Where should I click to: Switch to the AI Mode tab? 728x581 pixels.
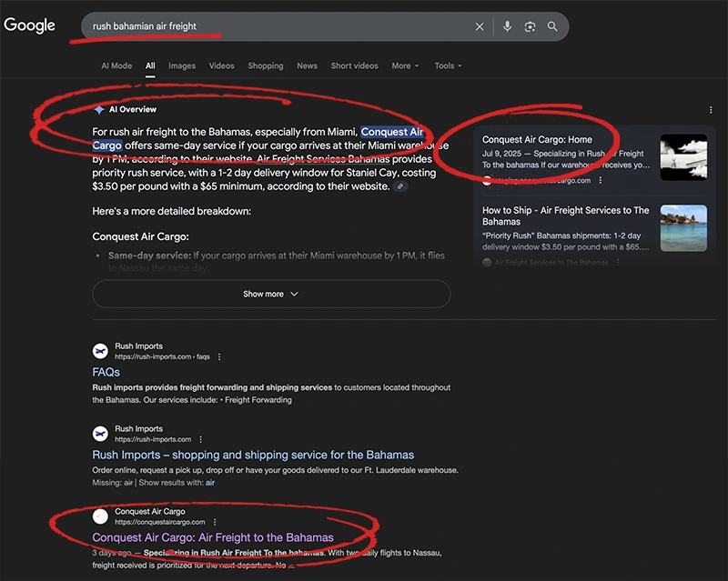(x=116, y=66)
